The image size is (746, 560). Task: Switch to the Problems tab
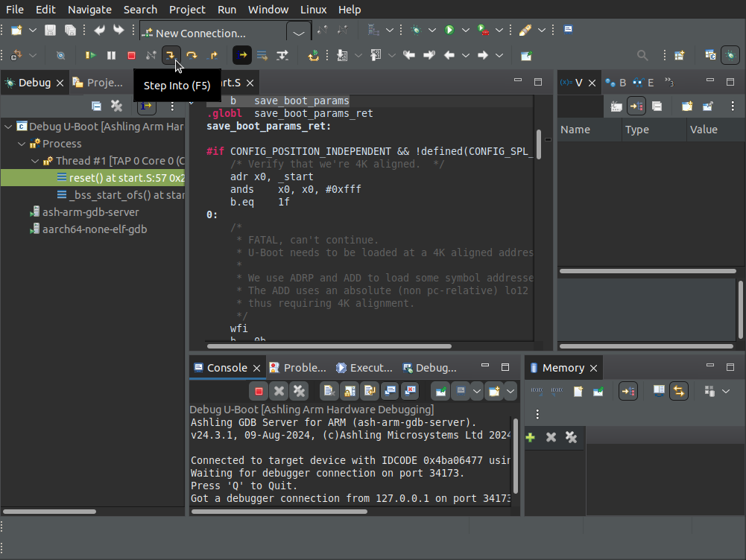point(298,368)
